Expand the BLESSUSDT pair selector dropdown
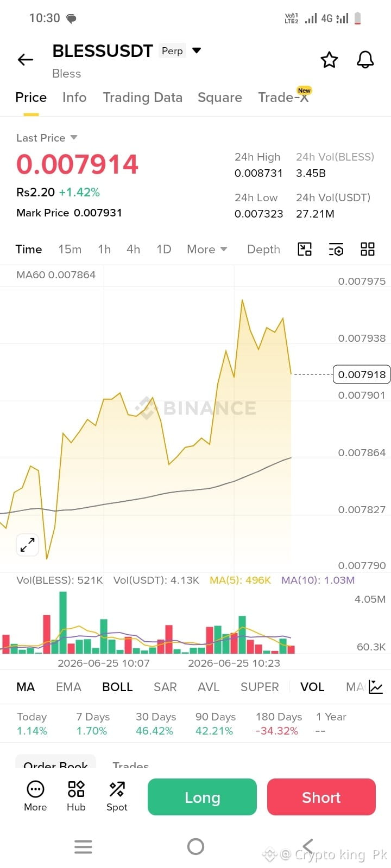The image size is (391, 868). tap(197, 50)
